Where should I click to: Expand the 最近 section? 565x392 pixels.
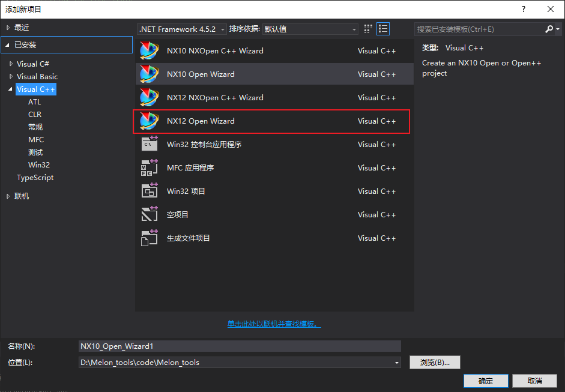click(x=8, y=28)
